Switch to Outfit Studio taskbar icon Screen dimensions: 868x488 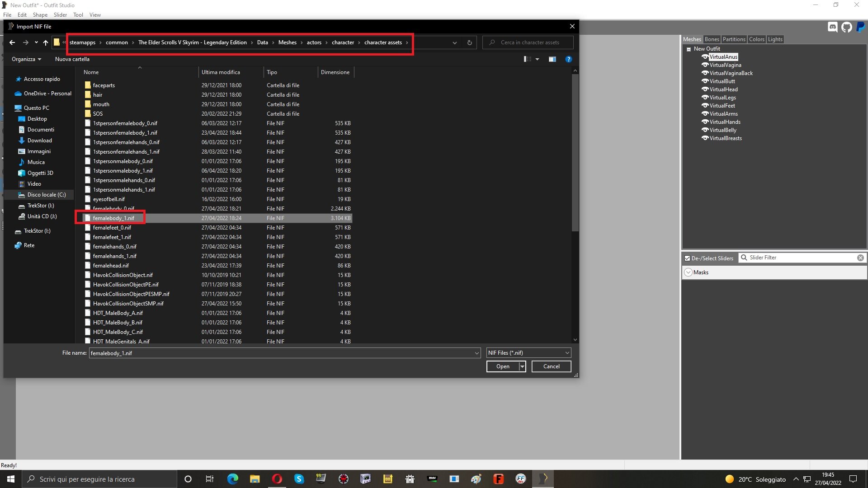(543, 479)
